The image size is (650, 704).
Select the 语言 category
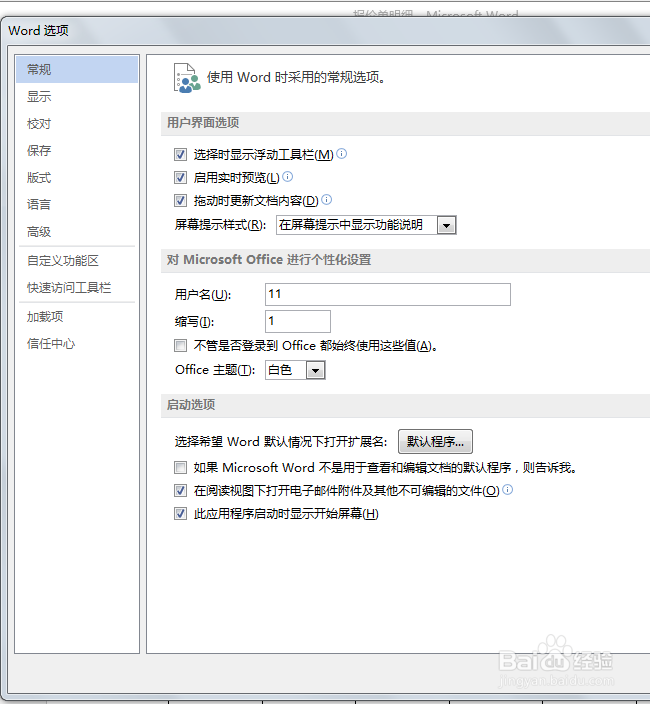pos(77,205)
